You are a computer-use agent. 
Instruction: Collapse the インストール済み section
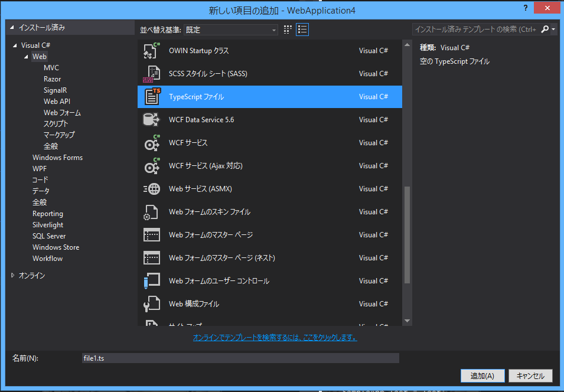tap(12, 27)
